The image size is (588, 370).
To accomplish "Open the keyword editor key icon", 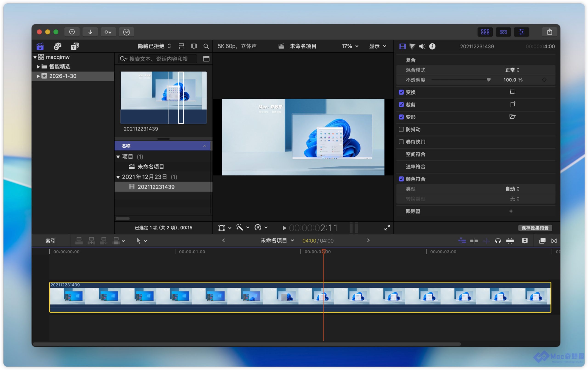I will coord(108,32).
